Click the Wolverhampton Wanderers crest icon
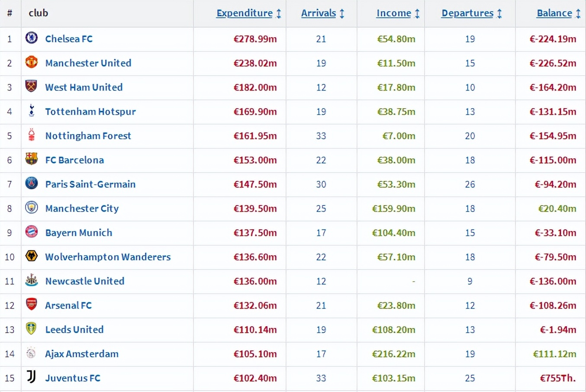The height and width of the screenshot is (392, 586). (31, 256)
